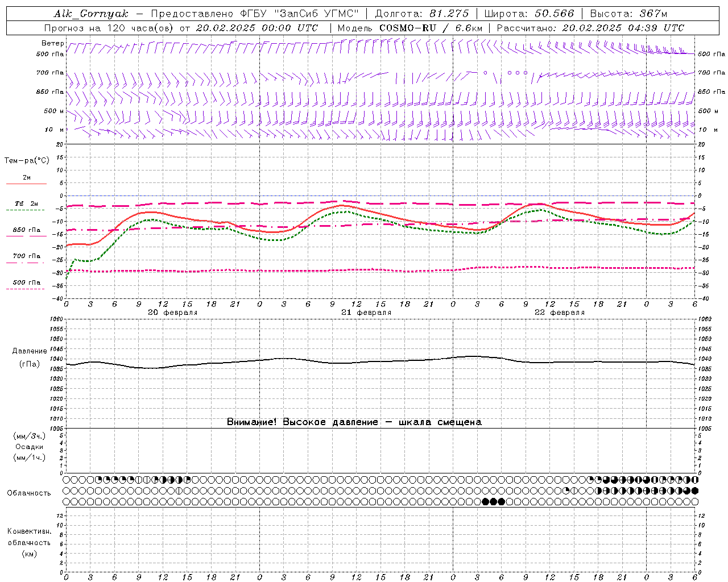
Task: Click the 'Облачность' cloud rows label
Action: tap(28, 493)
